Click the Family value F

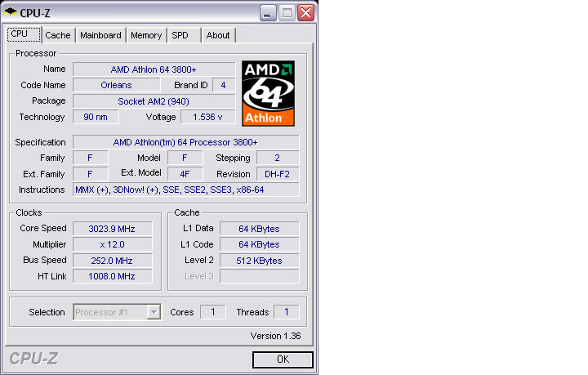pyautogui.click(x=90, y=158)
